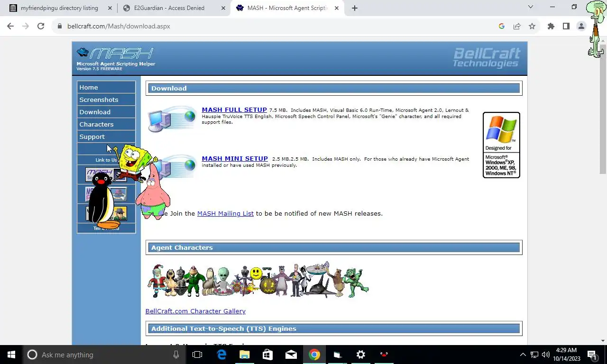Click the MASH MINI SETUP link
The image size is (607, 364).
pos(235,159)
